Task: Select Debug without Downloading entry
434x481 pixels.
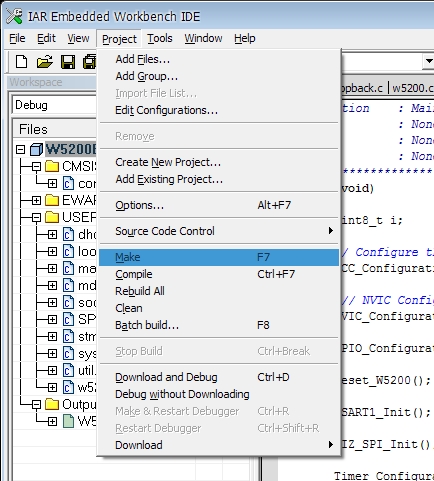Action: click(x=219, y=394)
